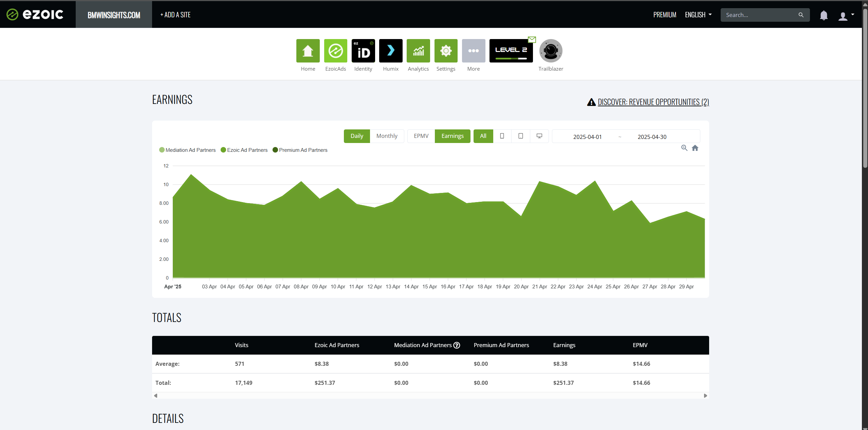Screen dimensions: 868x430
Task: Show EPMV in the chart
Action: (421, 136)
